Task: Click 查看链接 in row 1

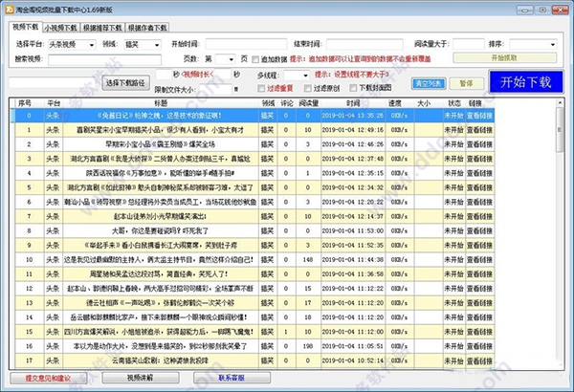Action: pos(479,130)
